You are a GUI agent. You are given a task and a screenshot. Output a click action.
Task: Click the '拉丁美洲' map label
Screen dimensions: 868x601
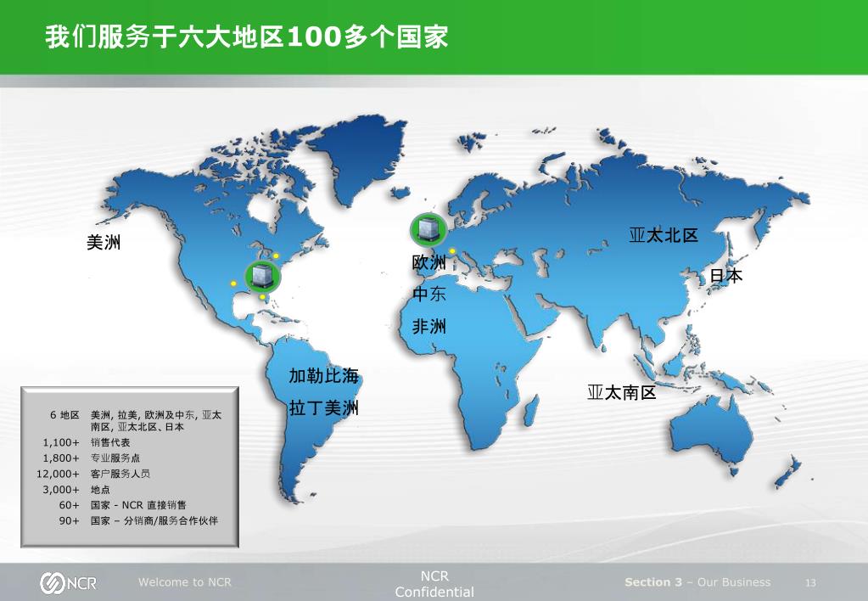[324, 408]
